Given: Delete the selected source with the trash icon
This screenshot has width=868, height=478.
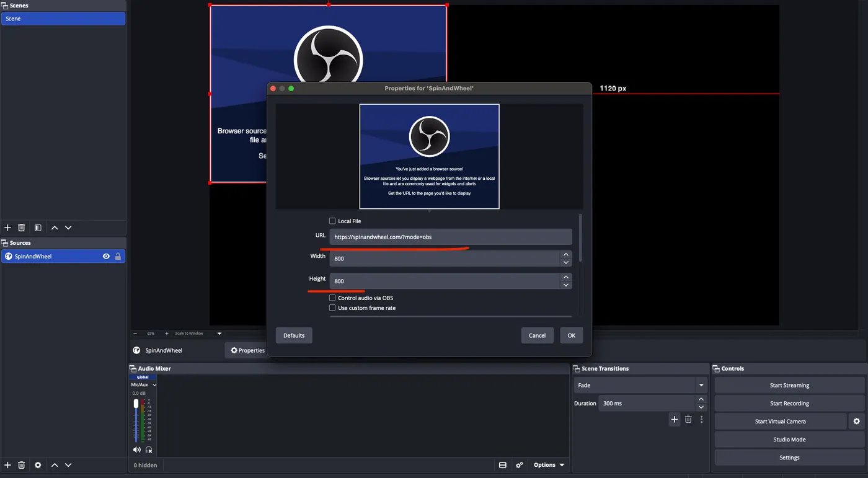Looking at the screenshot, I should 22,465.
